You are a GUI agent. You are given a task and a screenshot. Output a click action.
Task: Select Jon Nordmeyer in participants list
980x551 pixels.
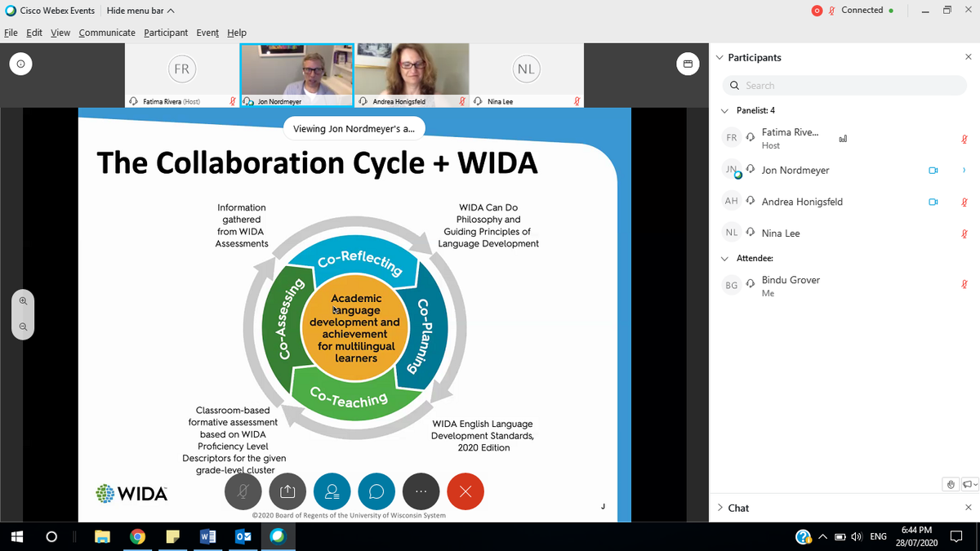844,171
